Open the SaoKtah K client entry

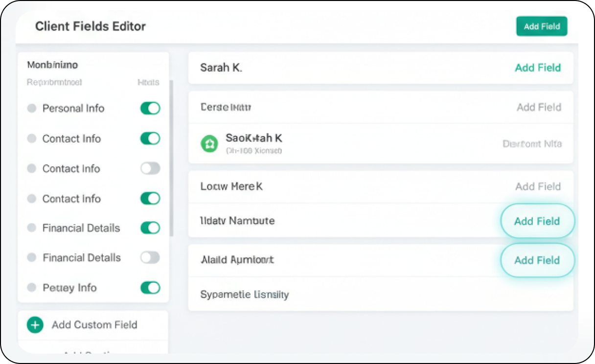[253, 138]
